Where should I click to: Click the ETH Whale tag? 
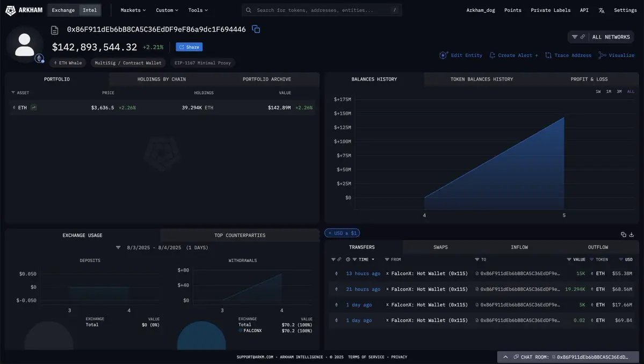(x=68, y=63)
